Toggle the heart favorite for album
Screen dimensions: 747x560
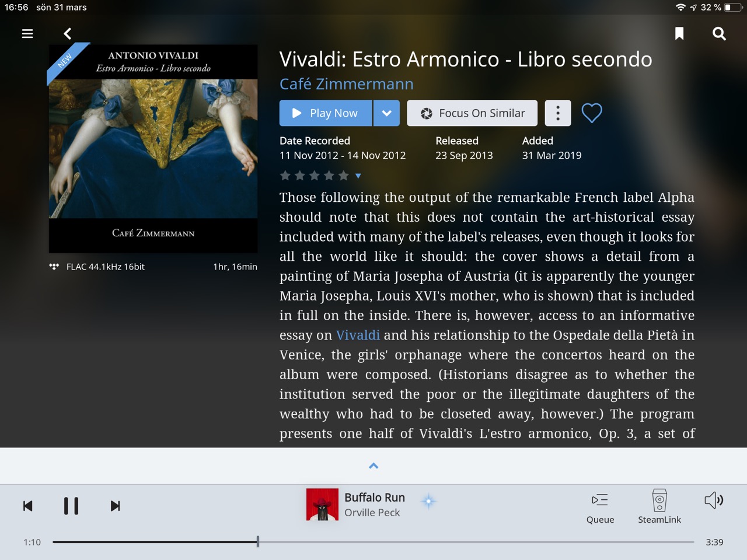click(592, 113)
